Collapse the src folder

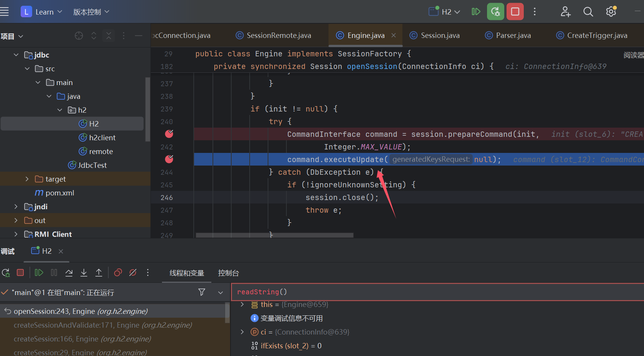(27, 69)
